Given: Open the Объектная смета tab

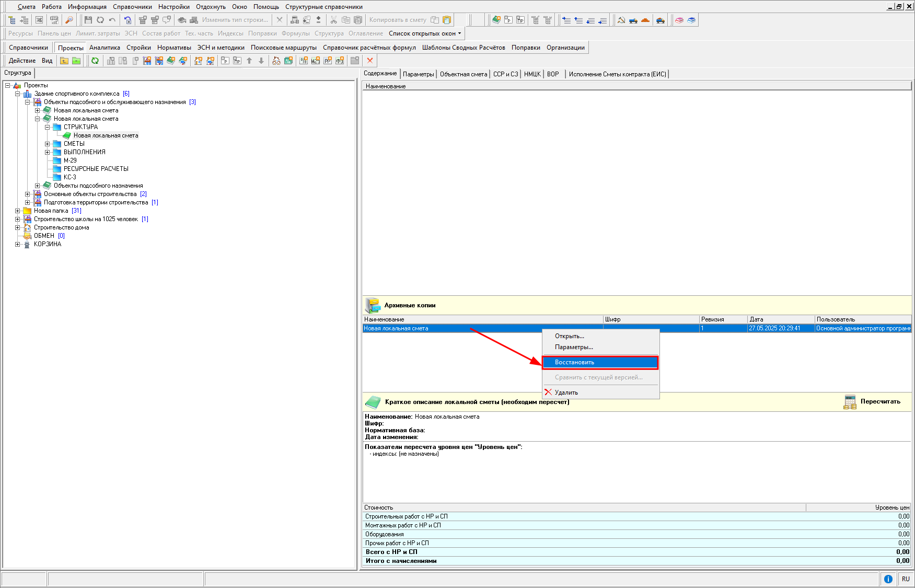Looking at the screenshot, I should click(463, 74).
